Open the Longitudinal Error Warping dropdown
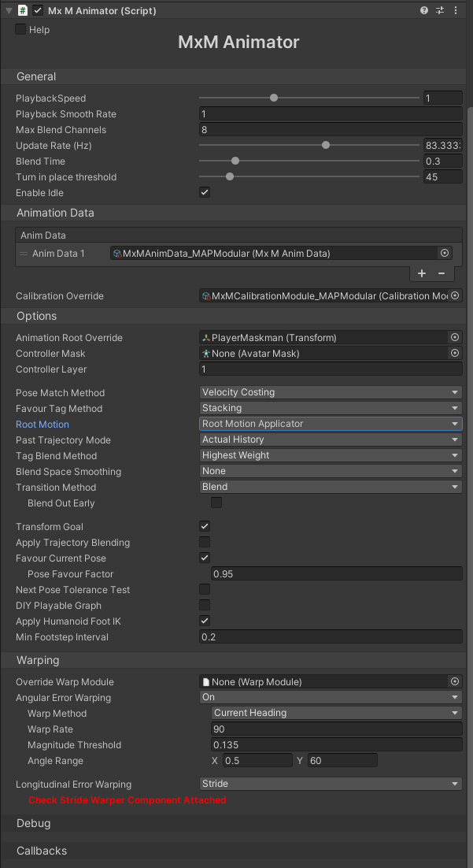The image size is (473, 868). tap(331, 784)
